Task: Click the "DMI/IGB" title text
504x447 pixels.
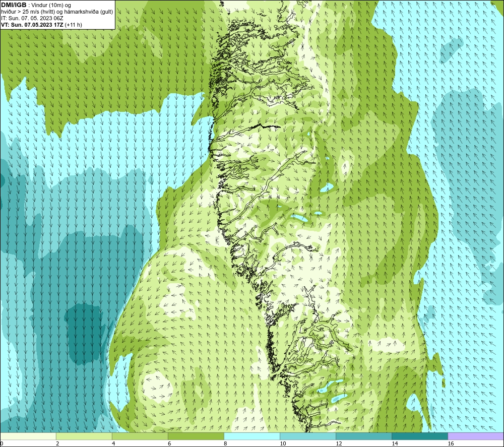Action: pos(14,5)
